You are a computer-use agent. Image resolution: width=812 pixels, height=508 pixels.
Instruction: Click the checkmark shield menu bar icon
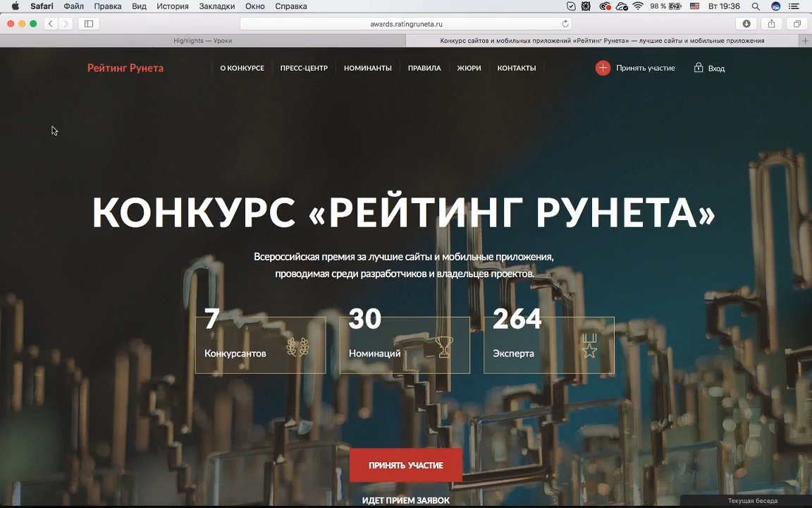[x=571, y=6]
